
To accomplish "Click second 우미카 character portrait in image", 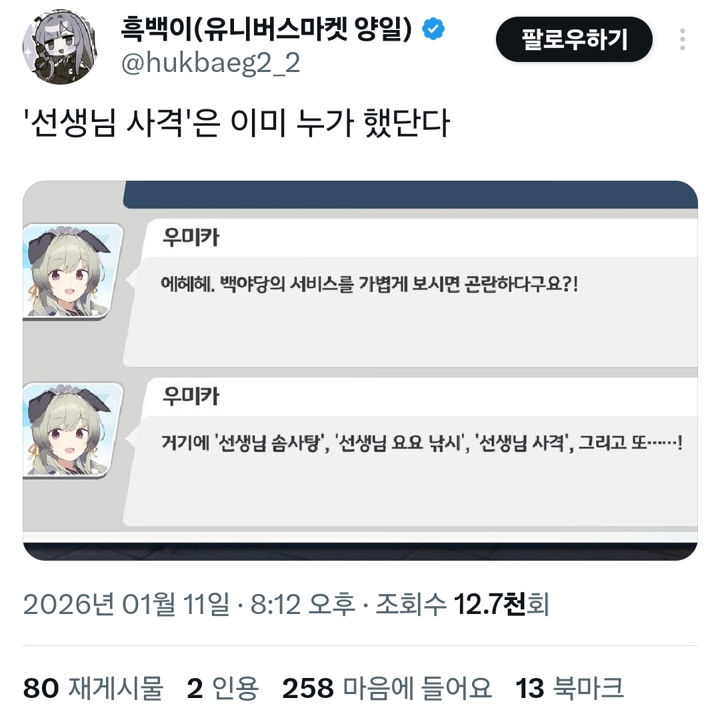I will (x=72, y=431).
